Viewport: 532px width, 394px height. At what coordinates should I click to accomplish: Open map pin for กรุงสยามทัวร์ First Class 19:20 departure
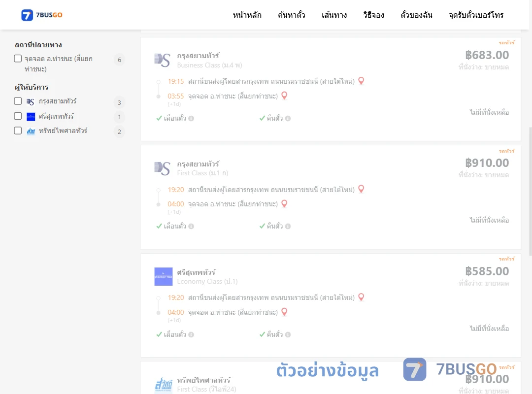click(x=362, y=189)
